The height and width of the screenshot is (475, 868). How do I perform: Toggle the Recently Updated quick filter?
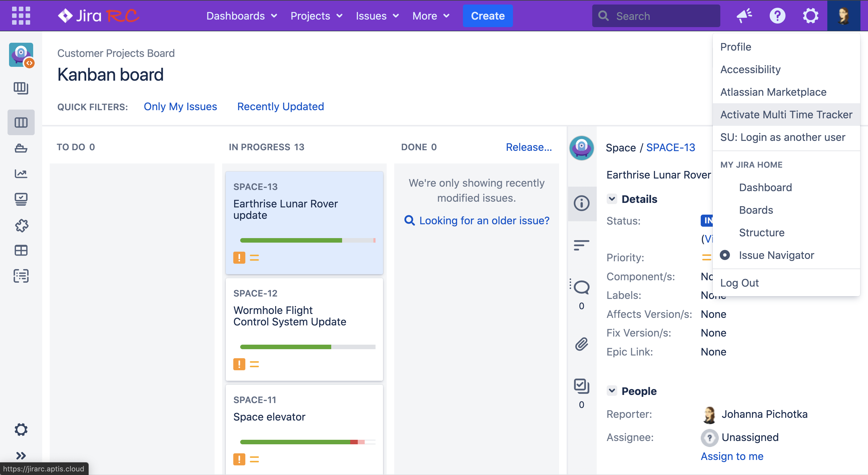[280, 106]
